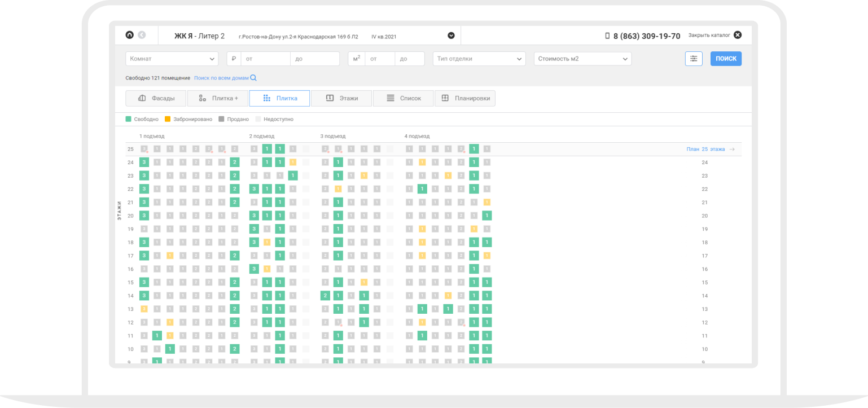Click the orange Забронировано legend swatch

pos(168,119)
